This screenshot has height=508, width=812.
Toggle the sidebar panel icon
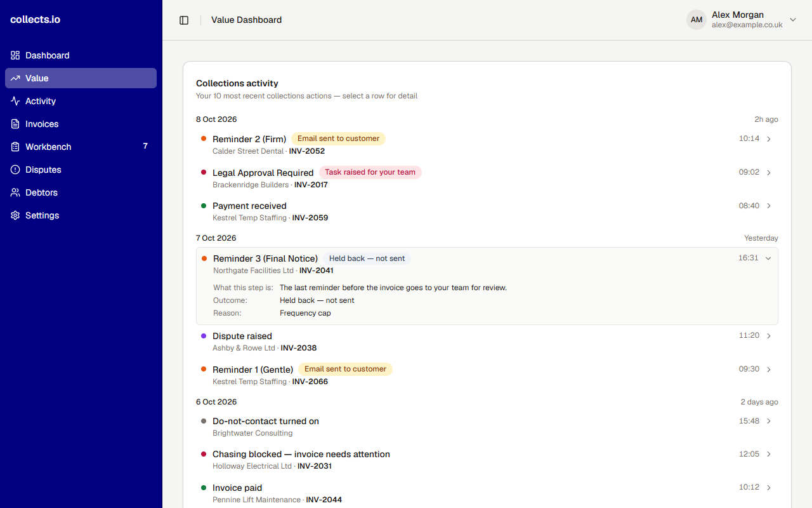point(184,20)
